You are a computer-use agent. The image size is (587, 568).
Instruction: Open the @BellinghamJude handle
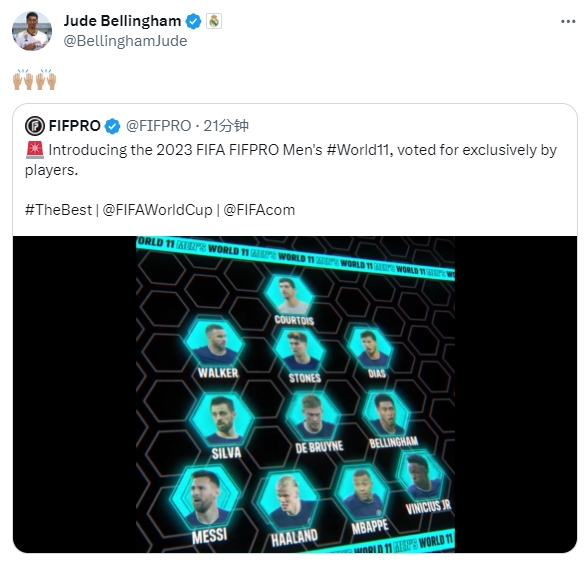click(x=125, y=41)
